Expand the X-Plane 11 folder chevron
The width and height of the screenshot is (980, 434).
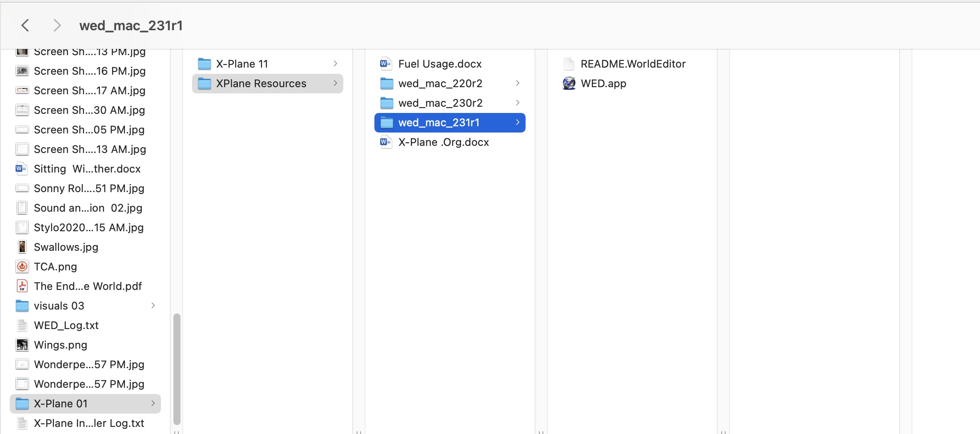click(335, 64)
